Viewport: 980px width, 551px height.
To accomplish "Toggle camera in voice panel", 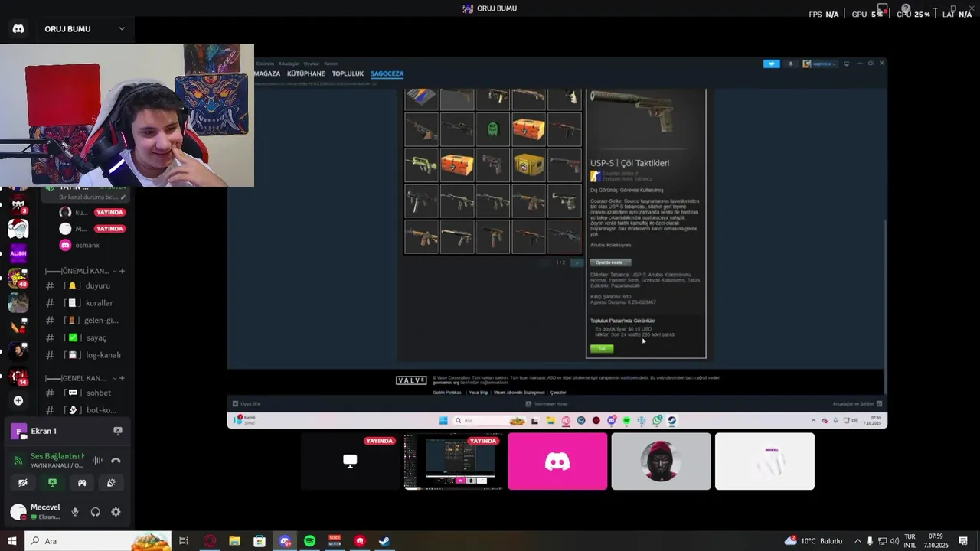I will click(x=23, y=483).
